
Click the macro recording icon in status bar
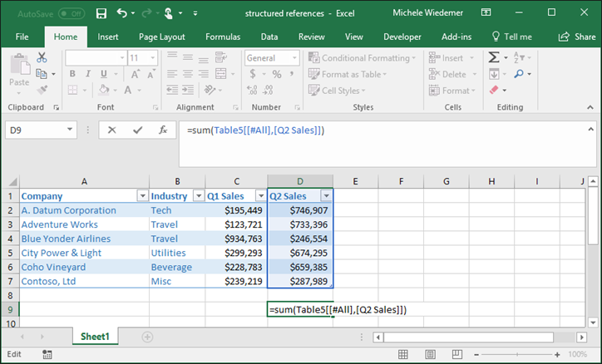pos(47,354)
